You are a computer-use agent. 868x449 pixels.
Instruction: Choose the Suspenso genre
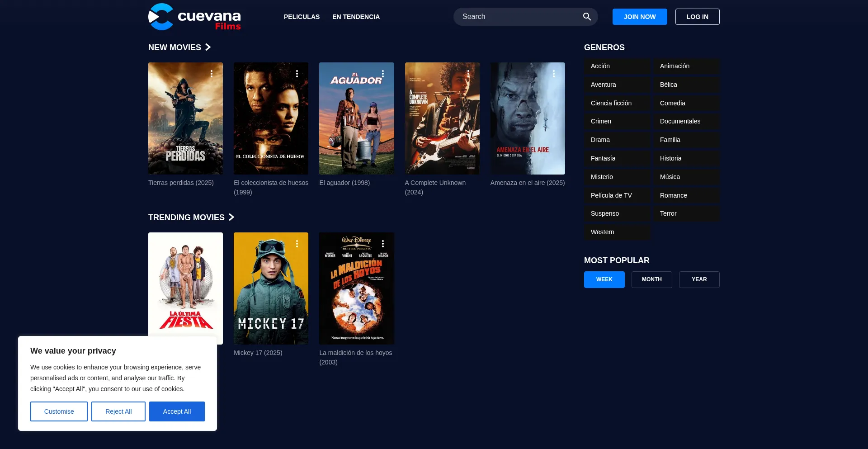(617, 213)
